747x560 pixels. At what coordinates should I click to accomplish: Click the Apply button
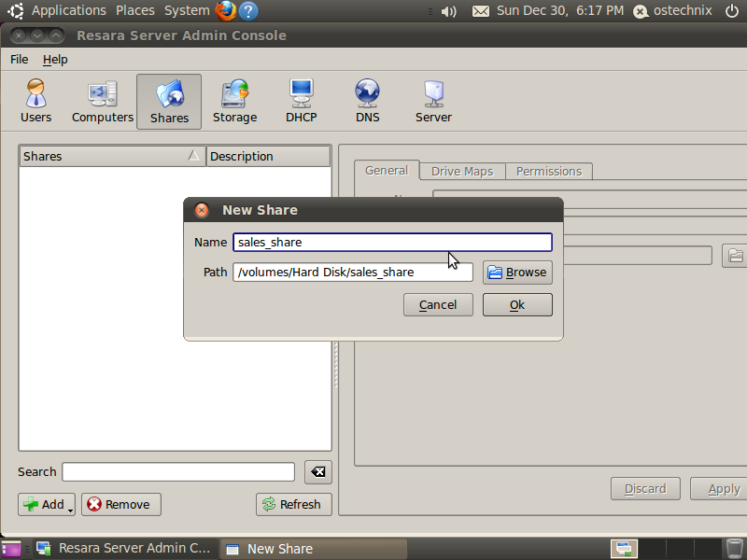point(719,489)
